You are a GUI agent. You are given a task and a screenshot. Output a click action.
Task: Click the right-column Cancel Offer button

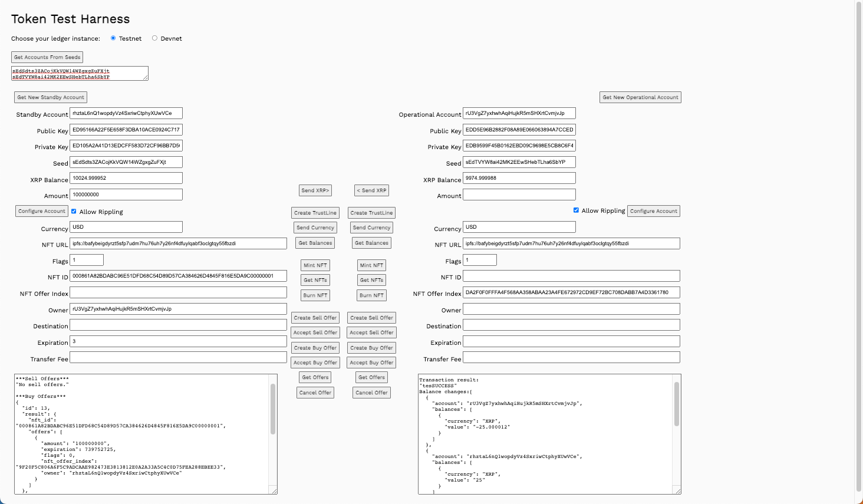(371, 393)
